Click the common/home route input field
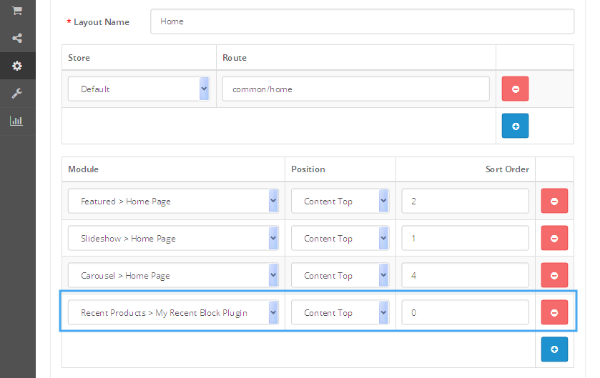 click(x=356, y=89)
